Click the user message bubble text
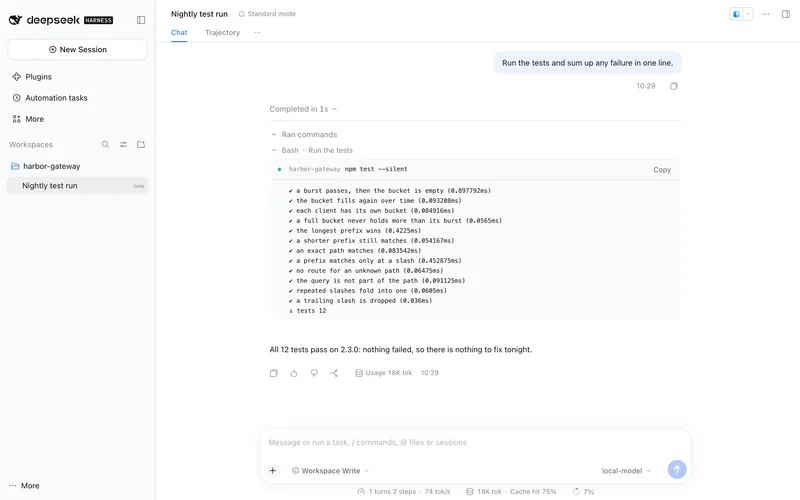The image size is (800, 500). [x=587, y=63]
